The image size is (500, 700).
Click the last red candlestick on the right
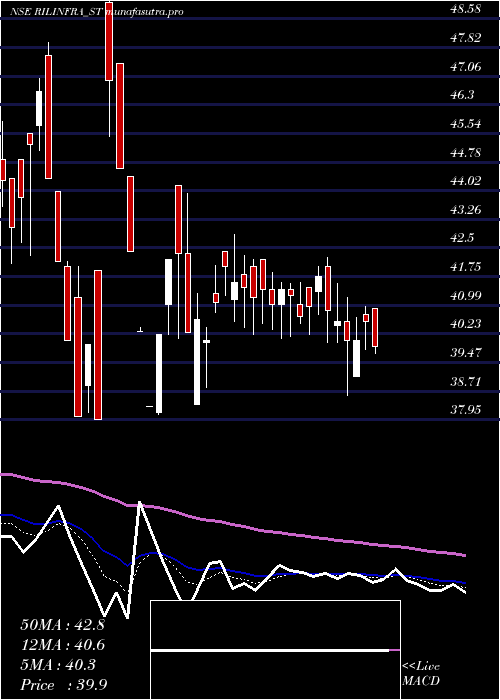tap(375, 328)
